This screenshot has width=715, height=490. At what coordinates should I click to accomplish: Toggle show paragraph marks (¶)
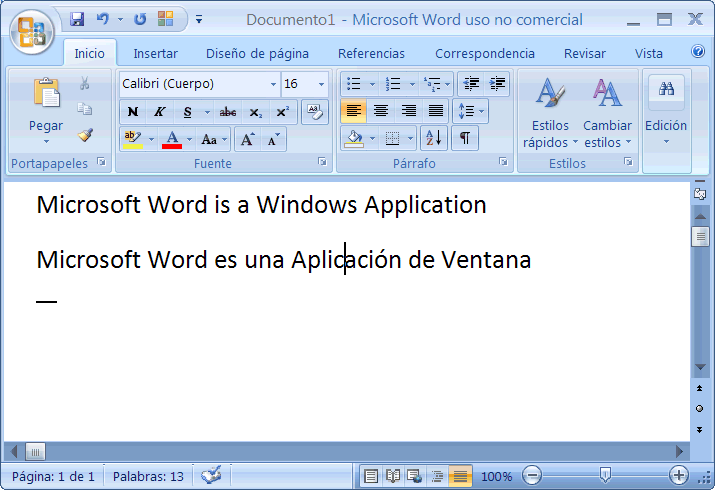pyautogui.click(x=465, y=138)
